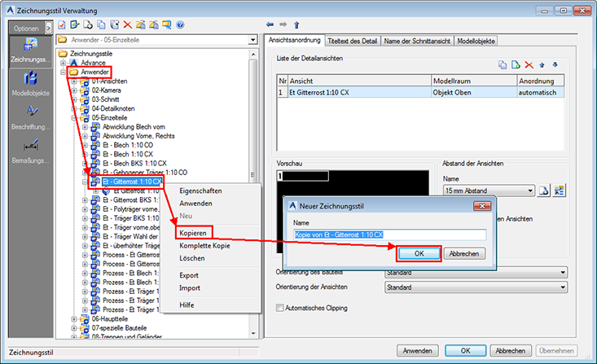Click the red X delete icon in top toolbar
Screen dimensions: 597x364
pyautogui.click(x=128, y=25)
